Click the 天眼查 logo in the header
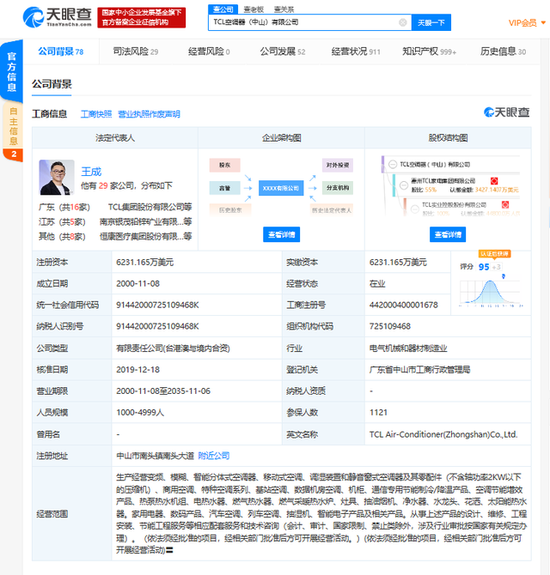This screenshot has height=575, width=550. pyautogui.click(x=58, y=17)
